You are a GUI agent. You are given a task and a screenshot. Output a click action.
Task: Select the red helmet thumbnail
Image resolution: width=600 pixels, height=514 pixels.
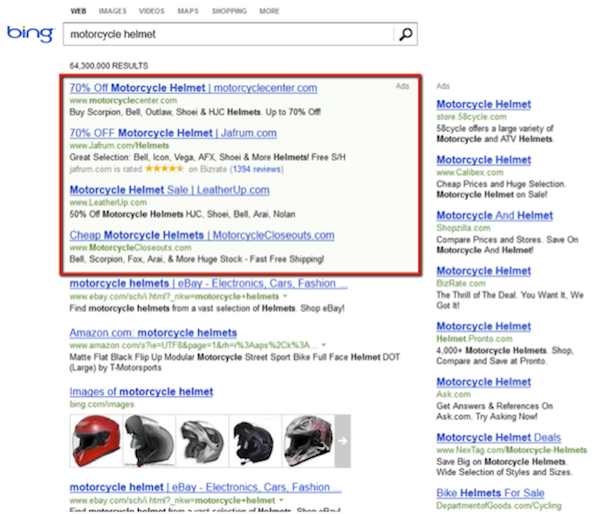coord(96,441)
